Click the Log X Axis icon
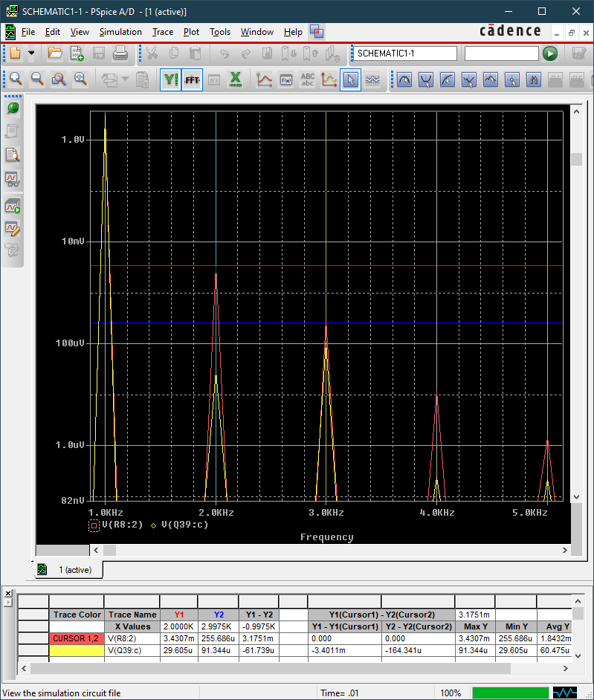The height and width of the screenshot is (700, 594). tap(236, 80)
